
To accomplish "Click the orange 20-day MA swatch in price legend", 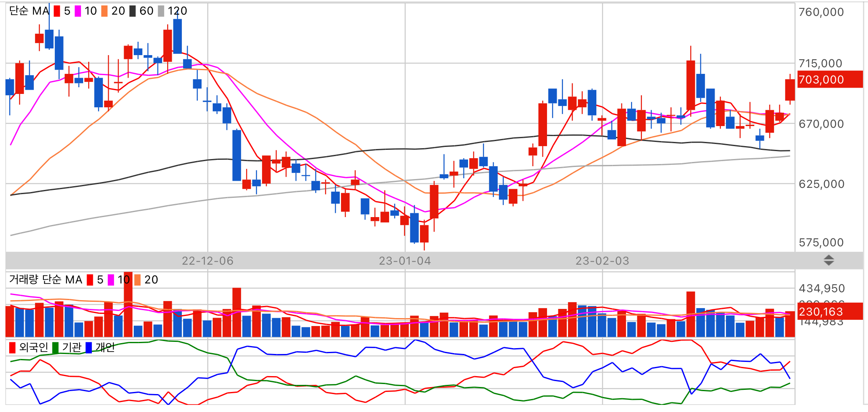I will 104,11.
